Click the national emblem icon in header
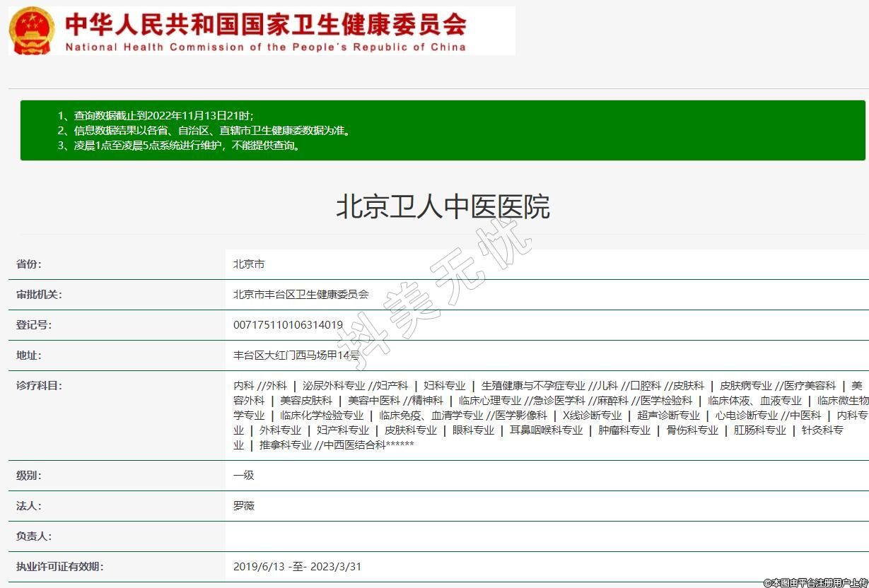 31,30
